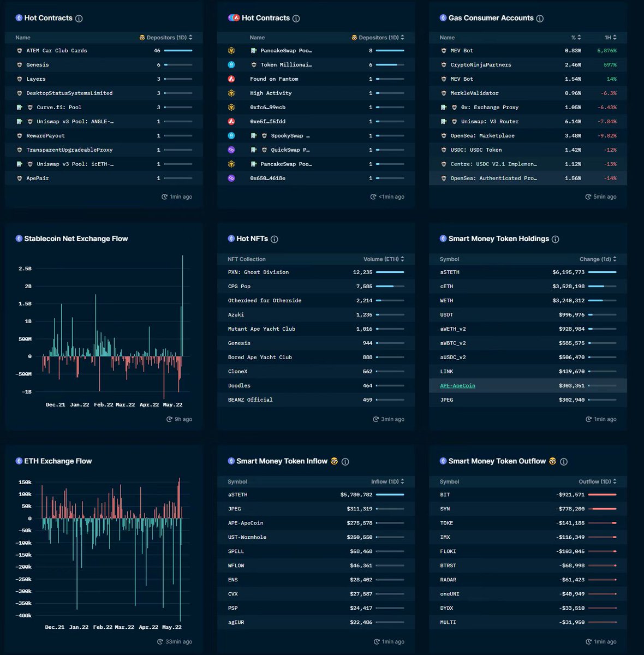
Task: Select the agEUR inflow row
Action: [x=315, y=622]
